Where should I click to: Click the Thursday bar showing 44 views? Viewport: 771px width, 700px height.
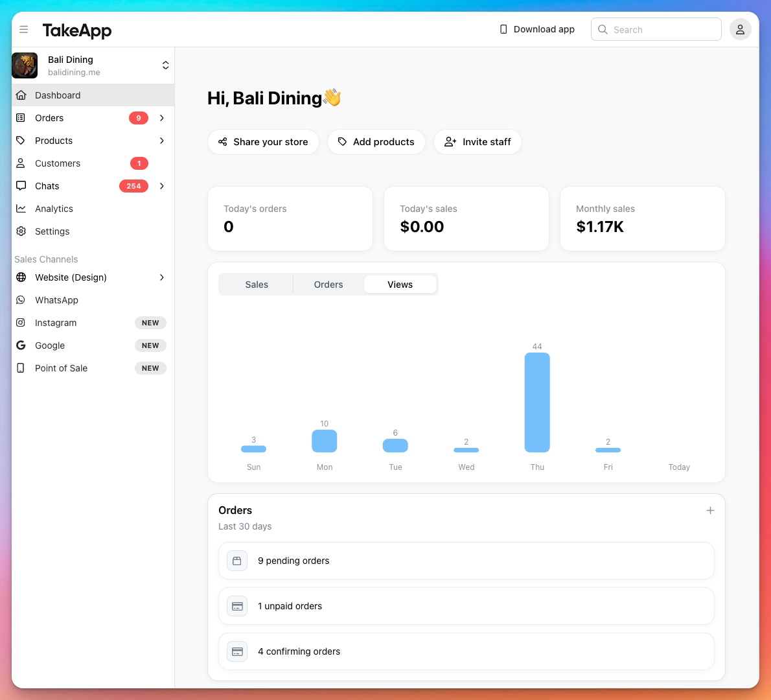(537, 402)
